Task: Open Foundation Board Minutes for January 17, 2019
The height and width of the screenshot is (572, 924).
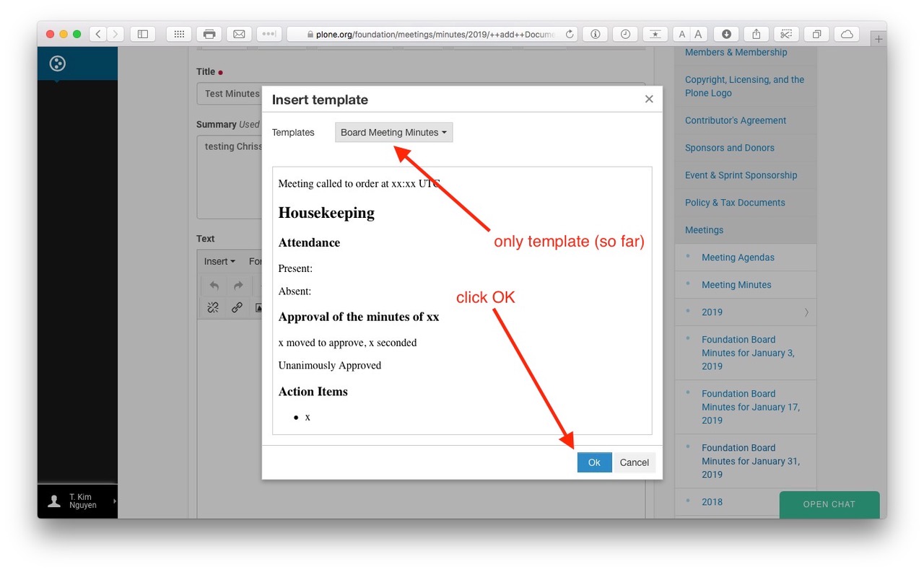Action: click(x=751, y=407)
